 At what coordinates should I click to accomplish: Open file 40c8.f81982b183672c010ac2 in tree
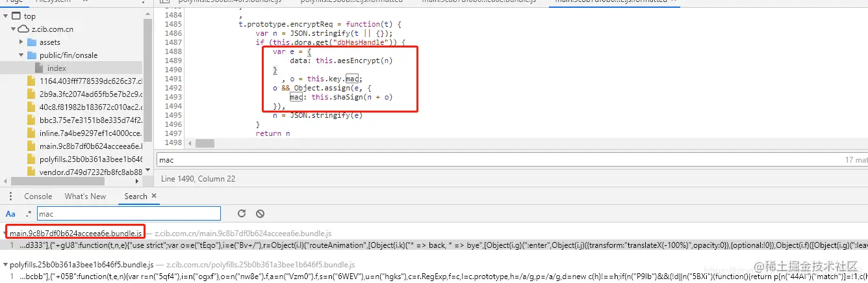tap(90, 107)
